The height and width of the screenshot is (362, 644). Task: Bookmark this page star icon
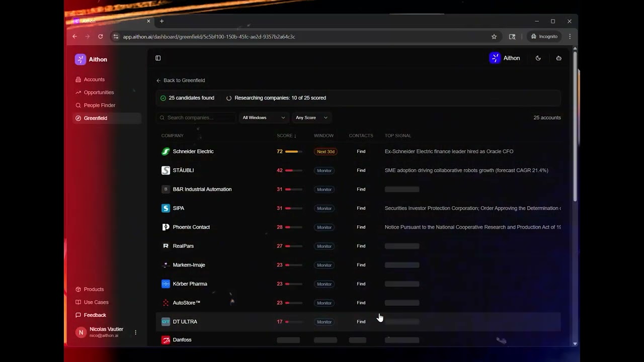tap(494, 37)
